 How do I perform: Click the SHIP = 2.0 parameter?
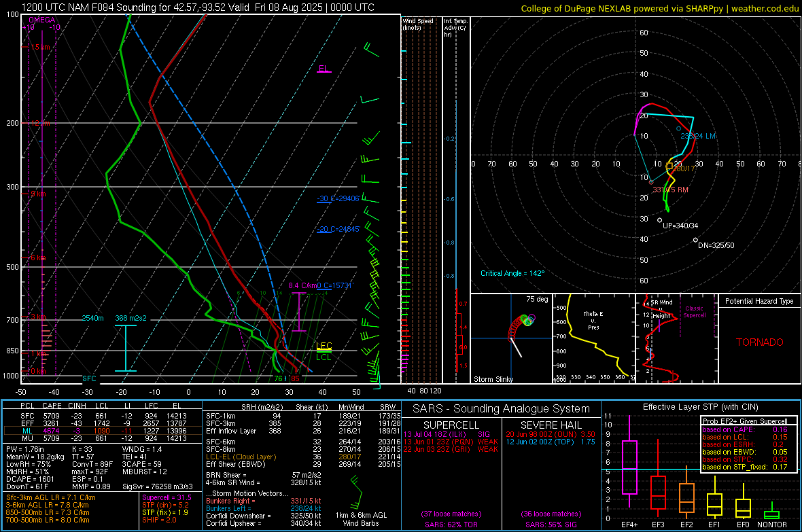pyautogui.click(x=159, y=520)
